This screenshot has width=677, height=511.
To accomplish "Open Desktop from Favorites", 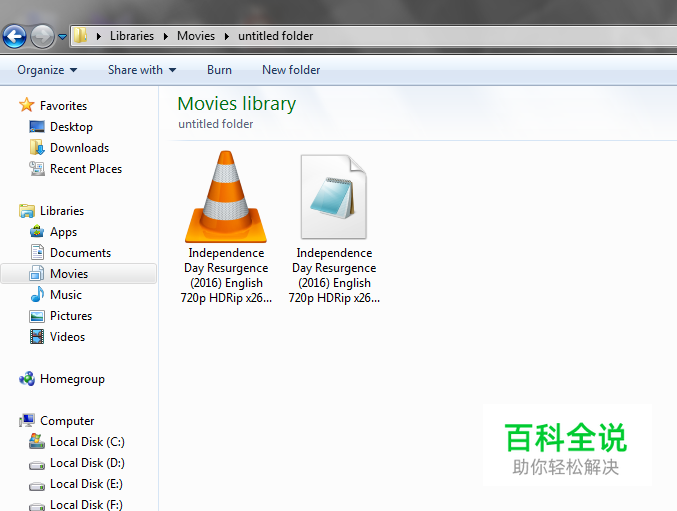I will coord(71,127).
